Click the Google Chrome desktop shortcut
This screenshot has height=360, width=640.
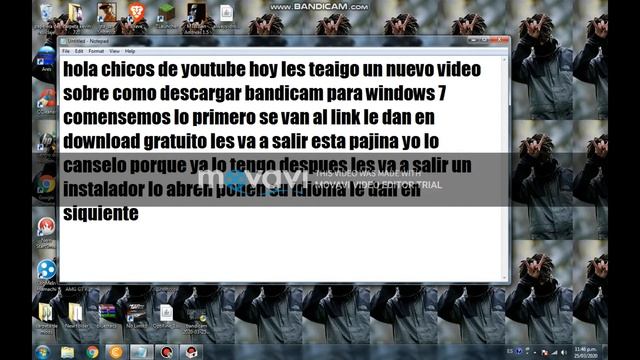pos(47,185)
